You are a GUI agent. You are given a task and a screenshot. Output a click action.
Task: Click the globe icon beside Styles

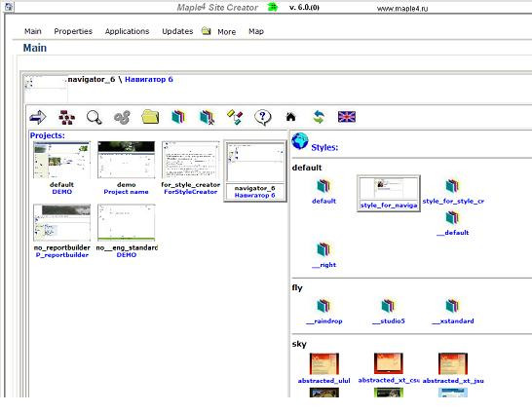click(300, 141)
